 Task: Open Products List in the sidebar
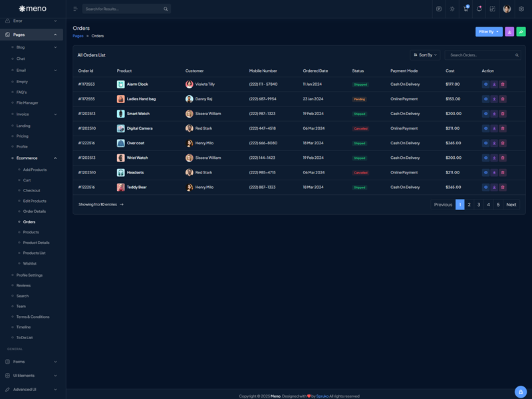click(x=34, y=253)
